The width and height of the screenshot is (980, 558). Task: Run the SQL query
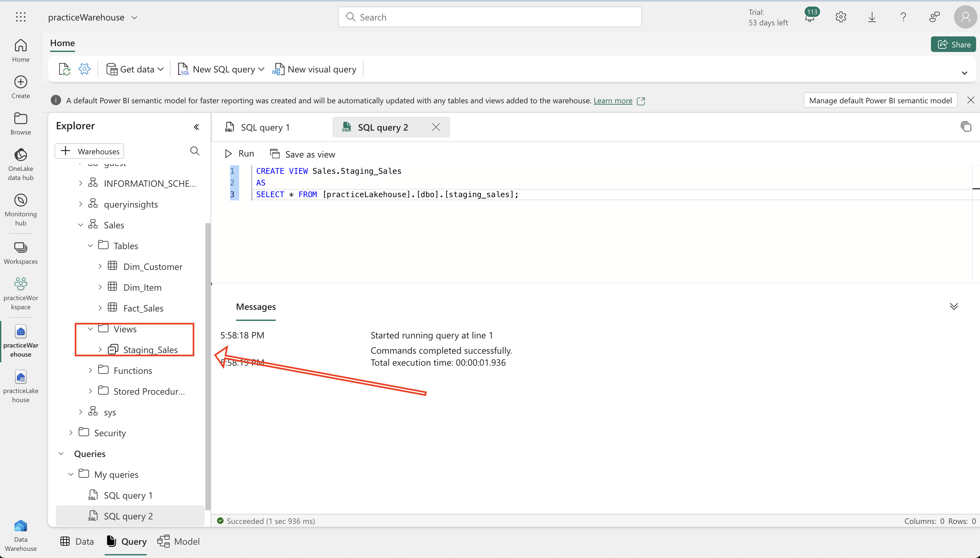239,154
